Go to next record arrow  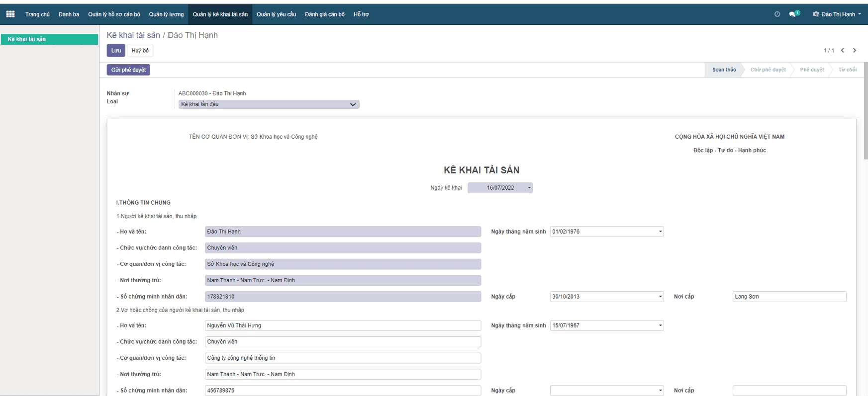coord(855,50)
